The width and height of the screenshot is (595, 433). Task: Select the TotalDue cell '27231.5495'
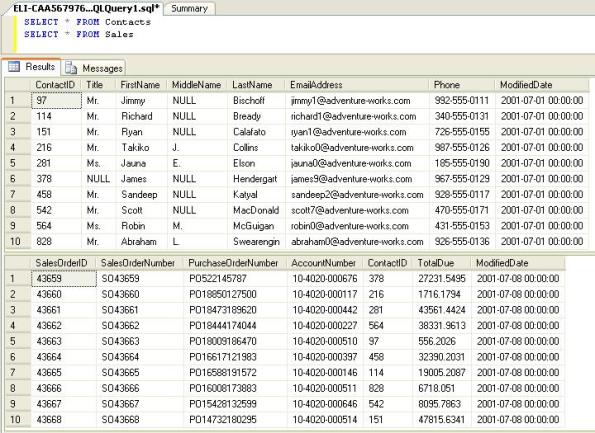[441, 279]
